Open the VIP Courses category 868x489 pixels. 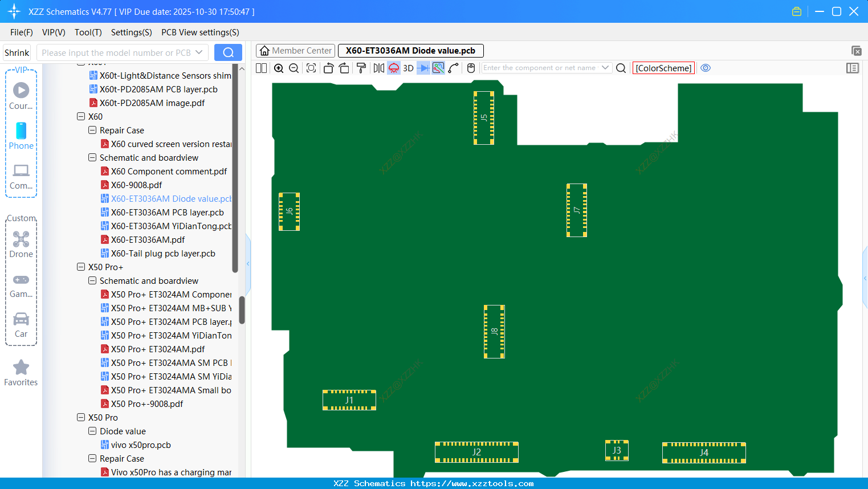[21, 96]
